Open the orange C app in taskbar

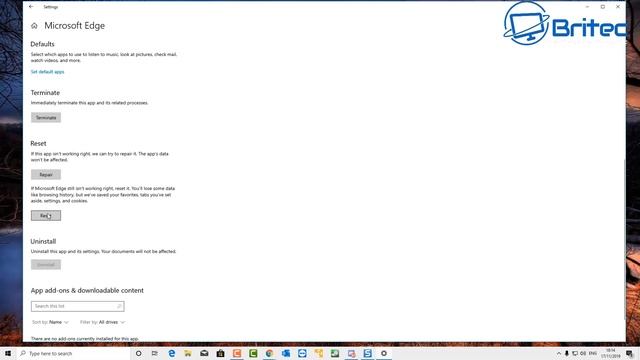click(x=237, y=353)
